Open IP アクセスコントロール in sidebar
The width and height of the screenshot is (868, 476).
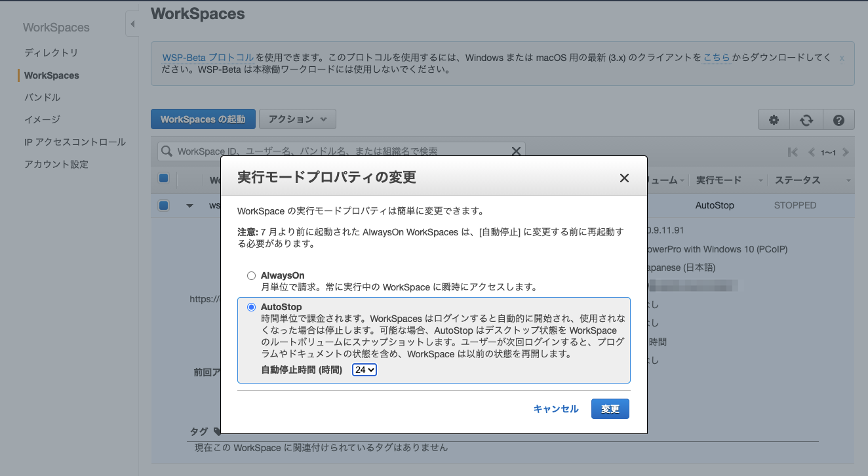click(75, 142)
